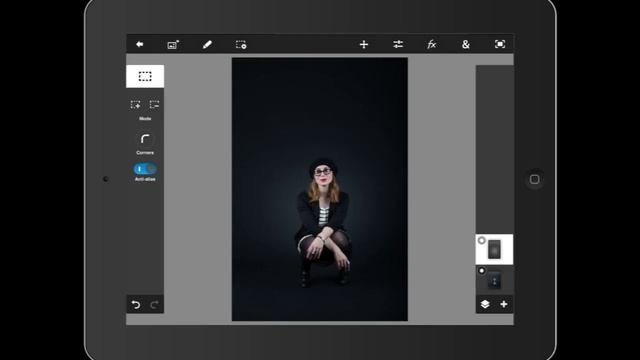Tap the plus icon in top bar

[x=364, y=44]
